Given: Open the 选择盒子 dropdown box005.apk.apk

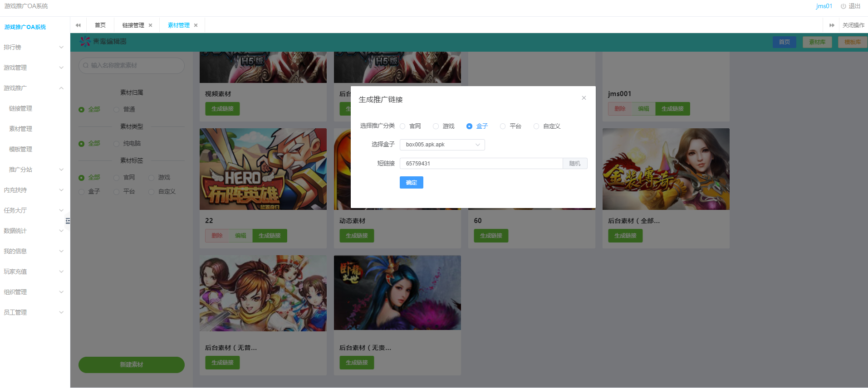Looking at the screenshot, I should 442,145.
